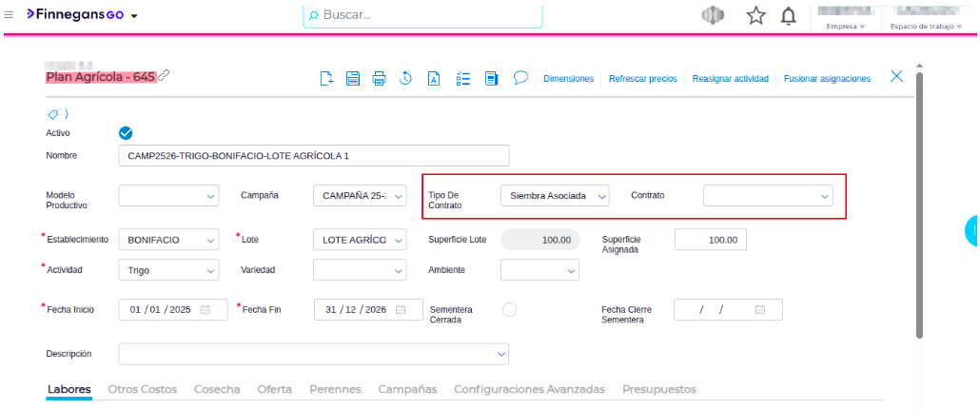Click the new document icon in the toolbar
The width and height of the screenshot is (980, 410).
point(326,79)
